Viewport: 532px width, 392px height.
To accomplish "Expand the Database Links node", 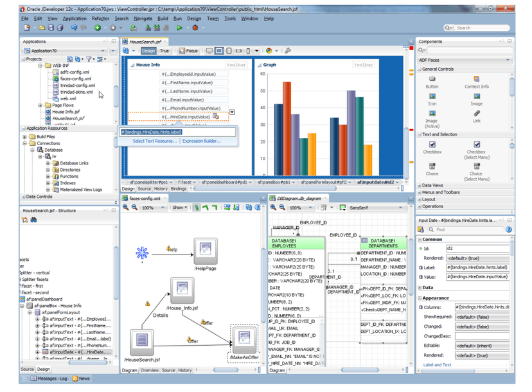I will point(48,163).
